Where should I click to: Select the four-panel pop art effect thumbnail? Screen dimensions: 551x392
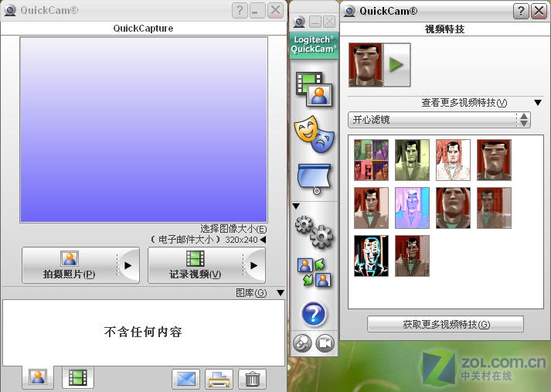point(372,160)
